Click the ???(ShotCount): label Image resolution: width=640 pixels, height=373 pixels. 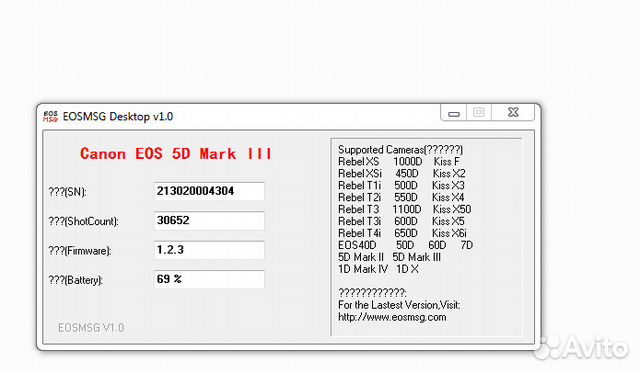(x=83, y=221)
